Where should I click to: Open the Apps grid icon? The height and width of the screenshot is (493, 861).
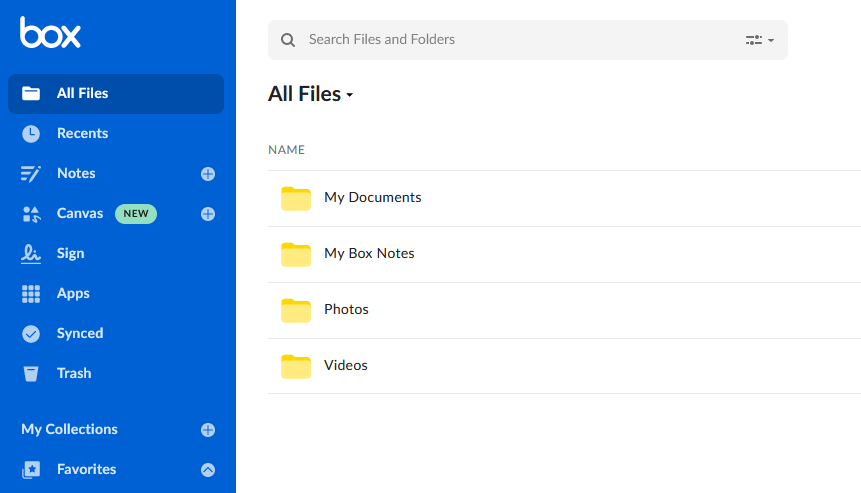tap(31, 294)
